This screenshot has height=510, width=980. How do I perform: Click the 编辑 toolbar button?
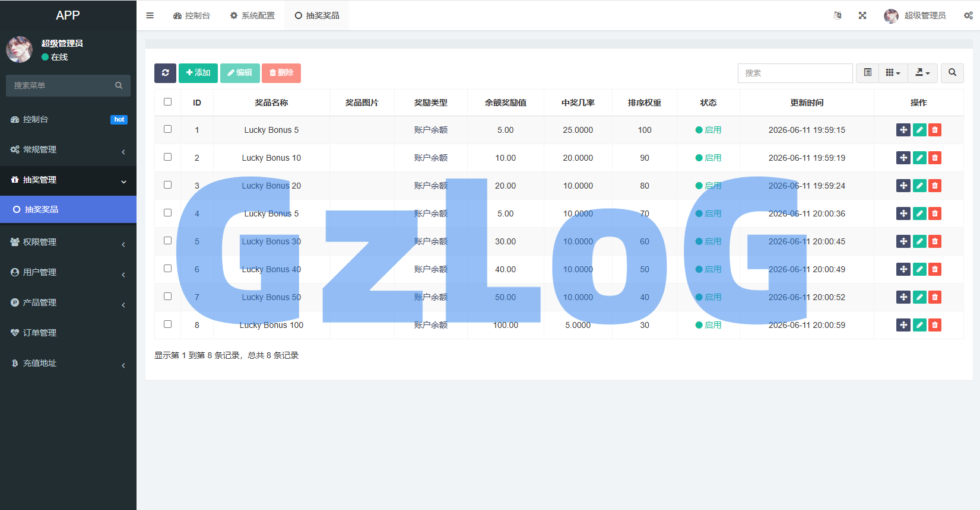click(x=240, y=73)
